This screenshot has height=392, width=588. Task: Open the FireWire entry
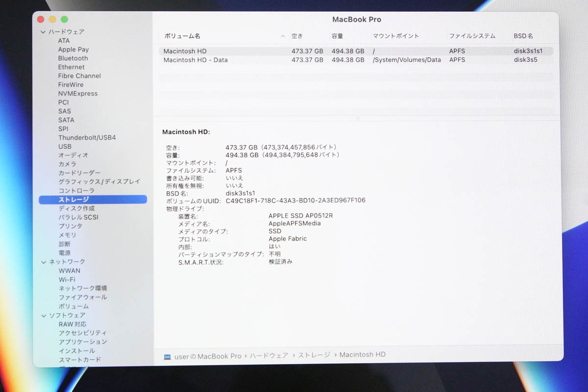coord(71,85)
